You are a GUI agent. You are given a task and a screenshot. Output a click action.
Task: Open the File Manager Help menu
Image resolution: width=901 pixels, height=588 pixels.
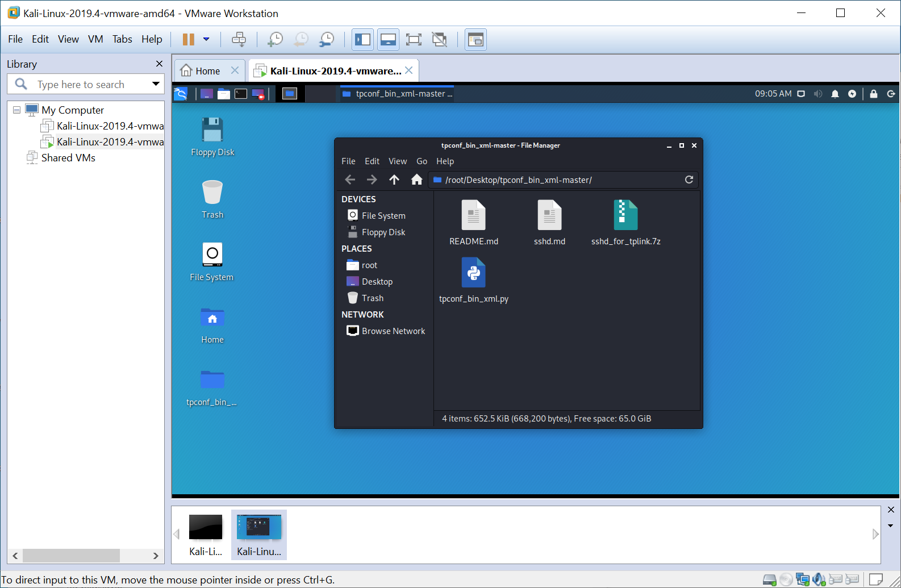click(x=445, y=161)
